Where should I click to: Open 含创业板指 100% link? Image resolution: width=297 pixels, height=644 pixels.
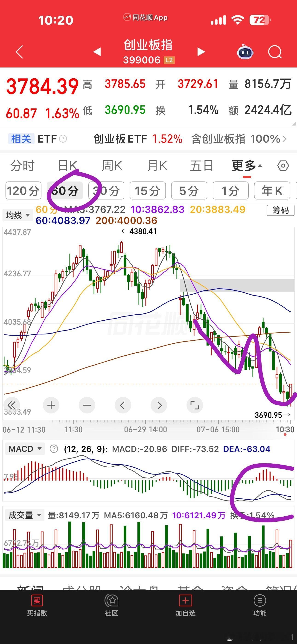236,139
